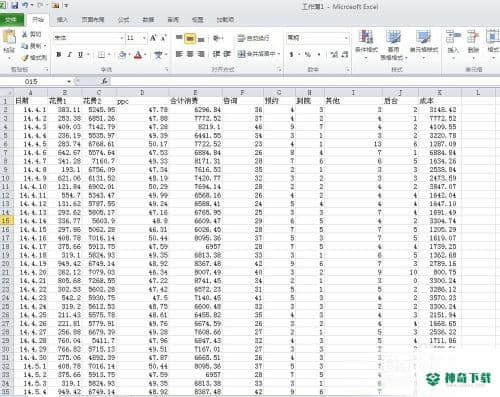This screenshot has width=500, height=397.
Task: Click the Save icon in quick access toolbar
Action: [15, 5]
